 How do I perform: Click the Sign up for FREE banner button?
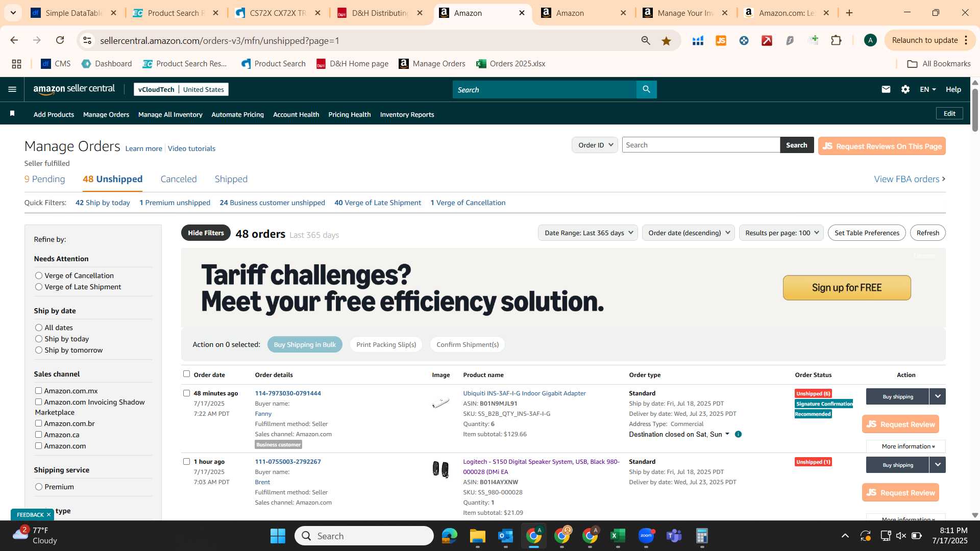point(847,288)
